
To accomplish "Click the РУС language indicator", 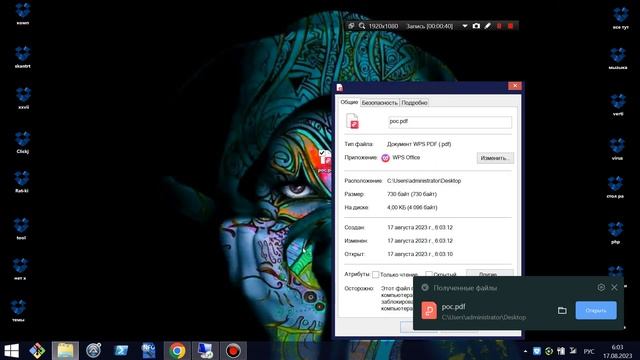I will click(589, 351).
